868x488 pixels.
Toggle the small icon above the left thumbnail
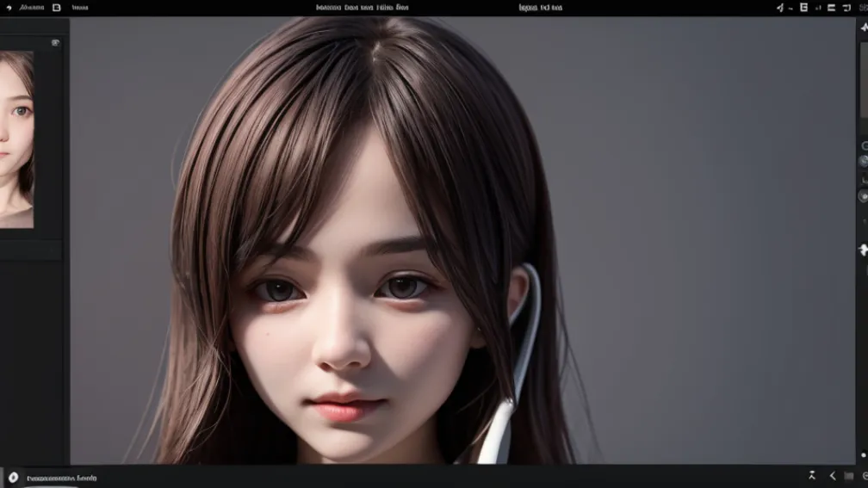click(x=56, y=42)
